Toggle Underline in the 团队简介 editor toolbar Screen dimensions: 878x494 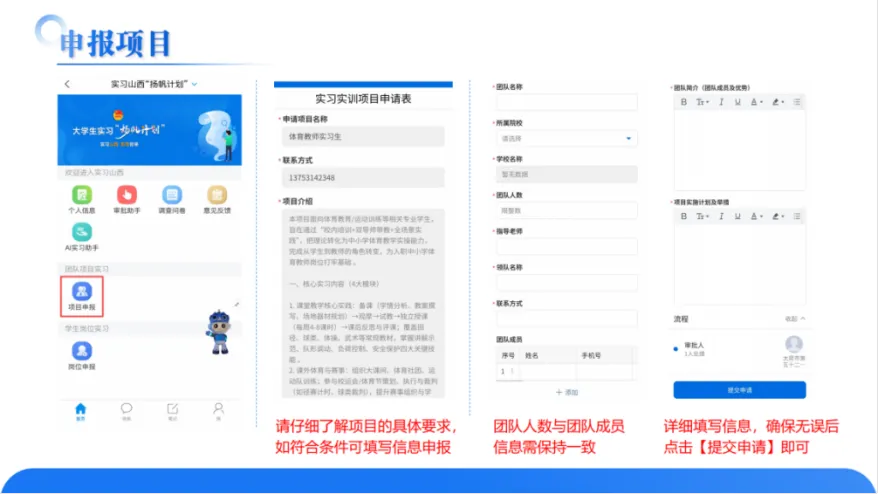click(x=737, y=102)
